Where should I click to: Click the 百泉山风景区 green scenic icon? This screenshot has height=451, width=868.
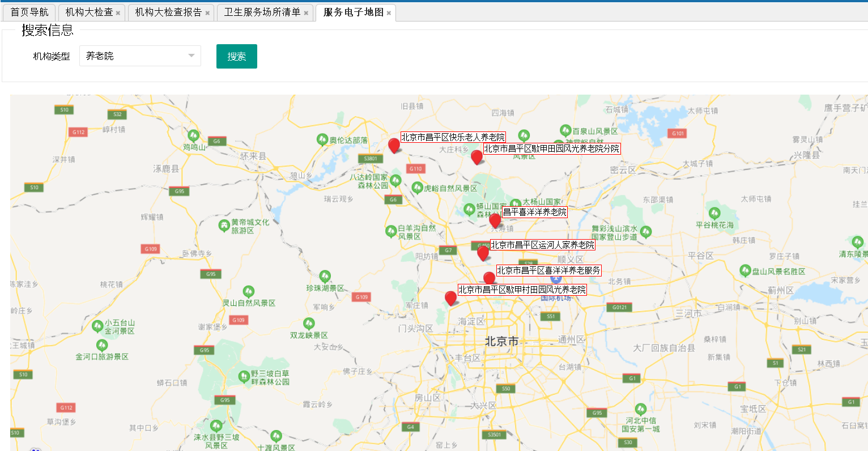point(565,131)
